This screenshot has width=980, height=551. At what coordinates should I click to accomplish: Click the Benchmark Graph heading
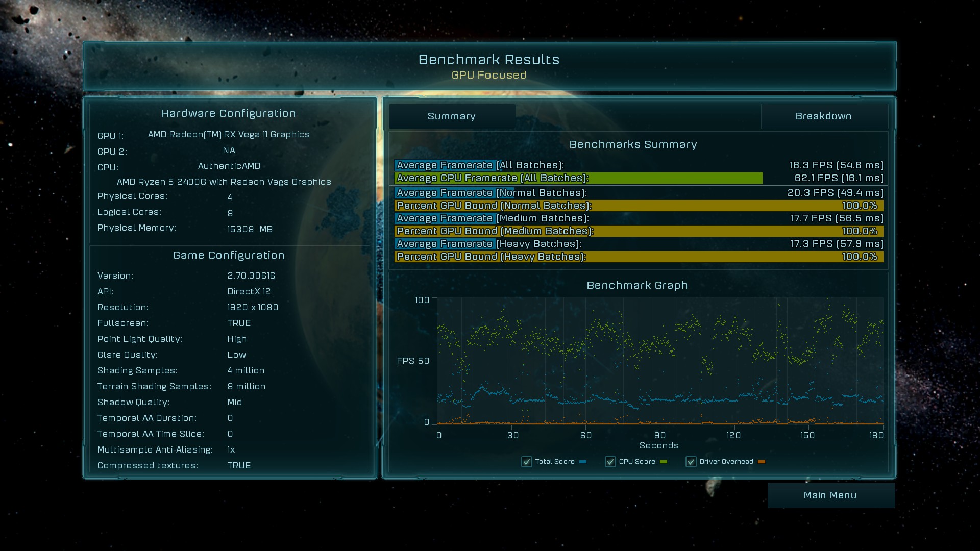[637, 285]
